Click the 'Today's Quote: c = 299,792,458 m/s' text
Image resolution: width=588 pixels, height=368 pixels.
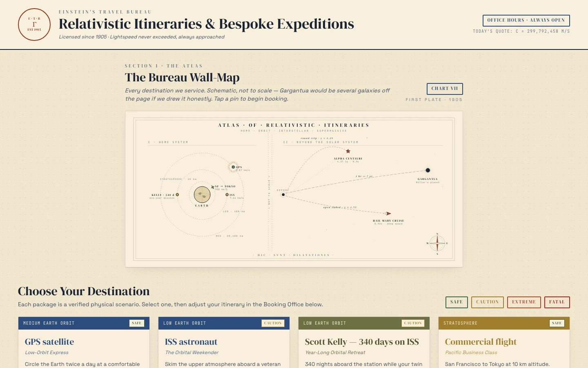point(521,31)
